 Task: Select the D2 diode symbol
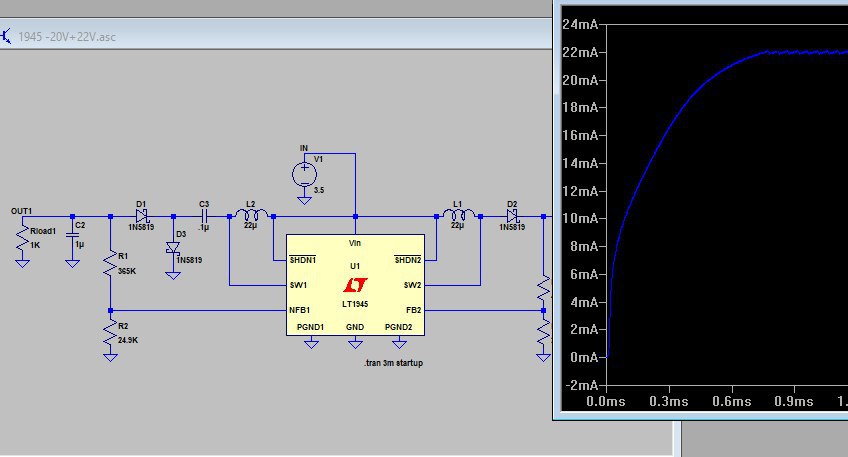[x=513, y=216]
